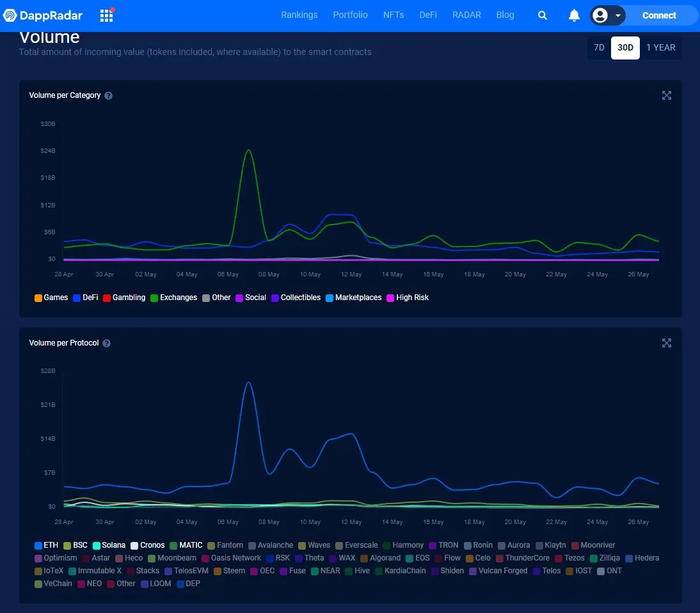The image size is (700, 613).
Task: Switch volume range to 7D
Action: 599,48
